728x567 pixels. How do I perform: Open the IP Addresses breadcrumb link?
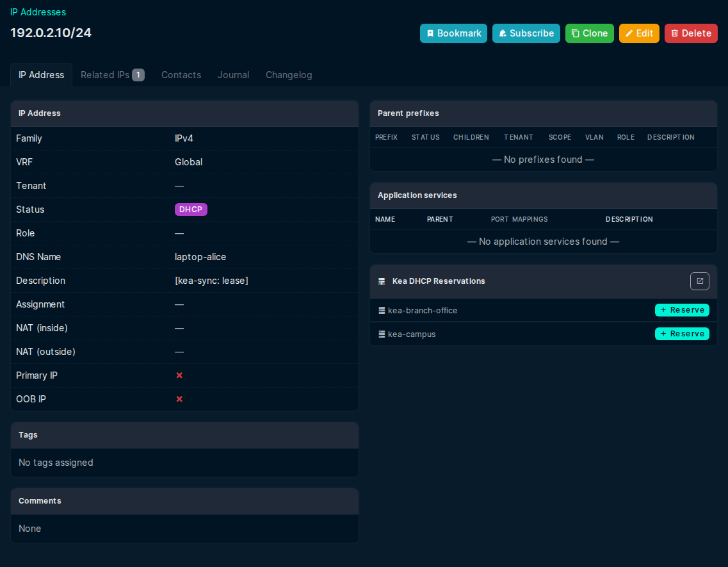pos(38,12)
